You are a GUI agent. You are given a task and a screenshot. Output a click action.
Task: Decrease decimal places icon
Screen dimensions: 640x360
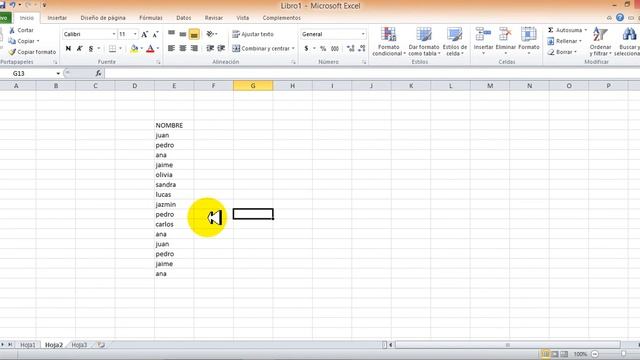coord(362,49)
